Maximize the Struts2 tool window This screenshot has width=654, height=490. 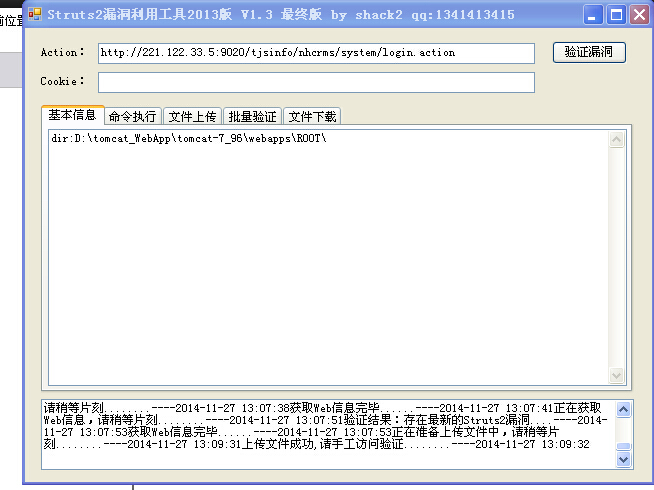[x=616, y=15]
